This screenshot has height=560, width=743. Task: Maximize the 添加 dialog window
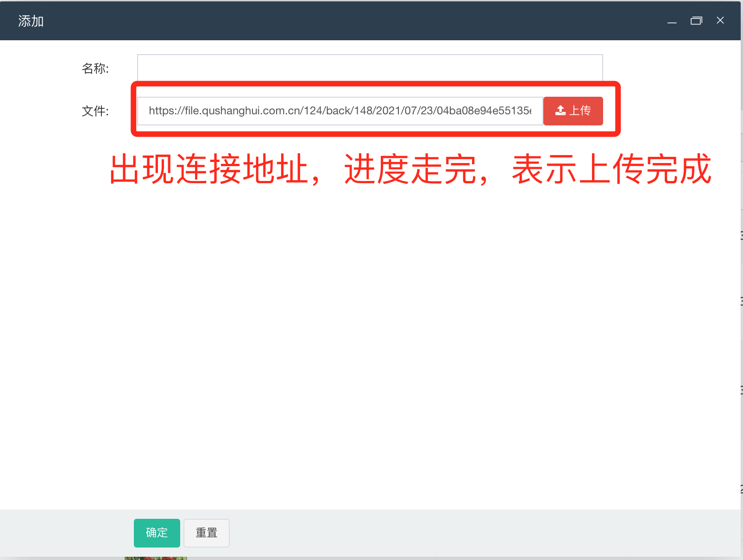pyautogui.click(x=696, y=21)
